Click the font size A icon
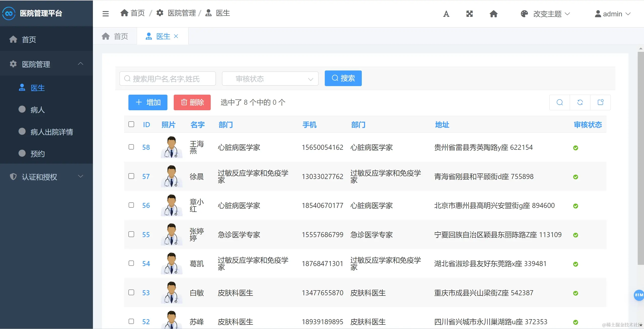Viewport: 644px width, 329px height. pos(446,14)
